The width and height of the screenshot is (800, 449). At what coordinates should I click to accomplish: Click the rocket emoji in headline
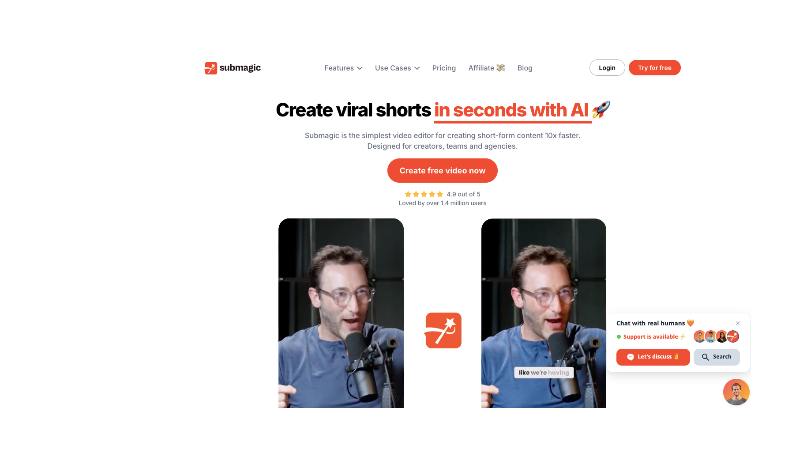coord(601,109)
